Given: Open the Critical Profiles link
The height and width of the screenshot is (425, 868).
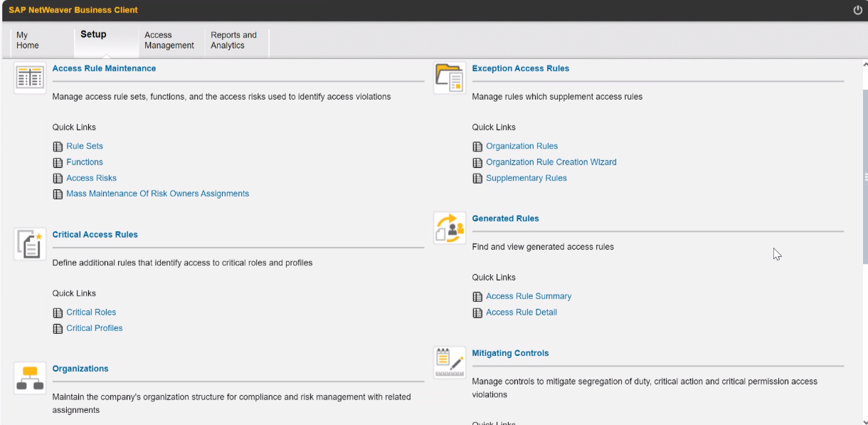Looking at the screenshot, I should (94, 328).
